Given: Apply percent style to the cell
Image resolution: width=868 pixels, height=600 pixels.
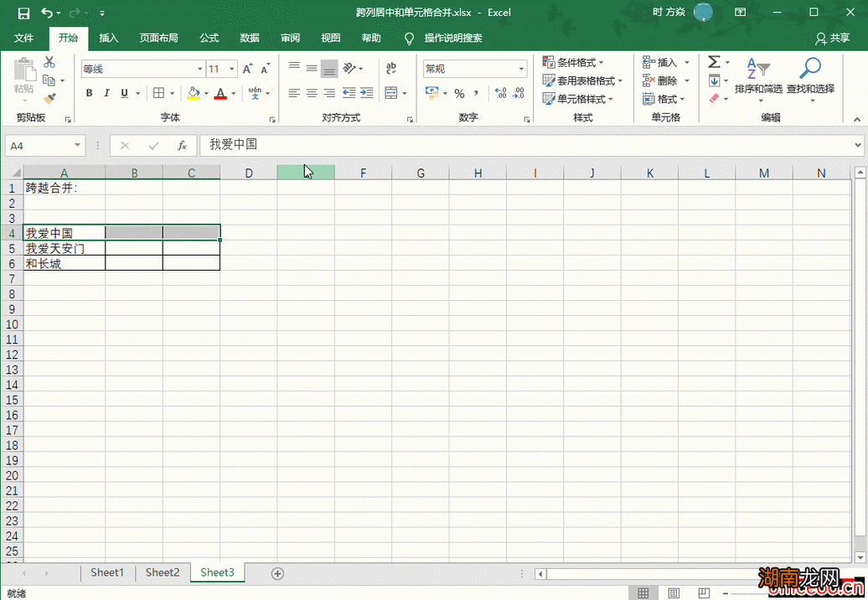Looking at the screenshot, I should (x=459, y=93).
